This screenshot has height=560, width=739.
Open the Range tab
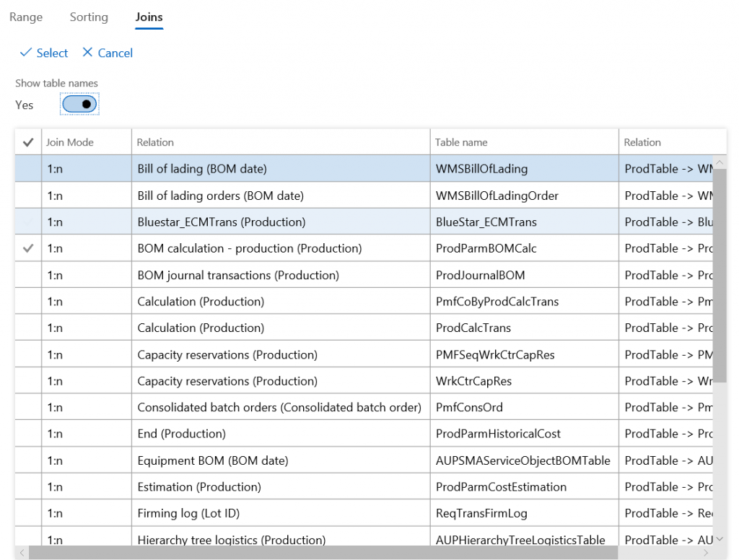26,17
